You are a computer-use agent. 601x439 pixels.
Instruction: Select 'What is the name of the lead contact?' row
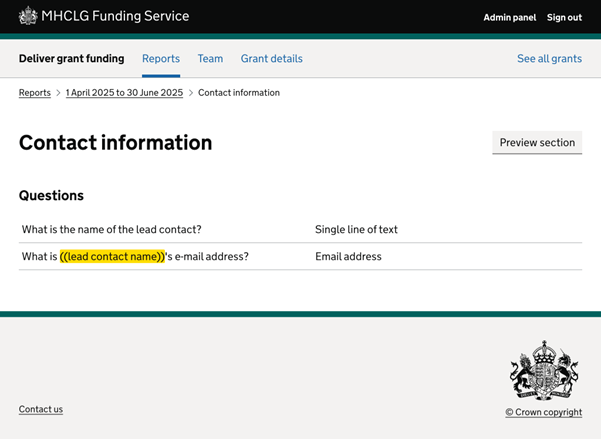(x=300, y=229)
